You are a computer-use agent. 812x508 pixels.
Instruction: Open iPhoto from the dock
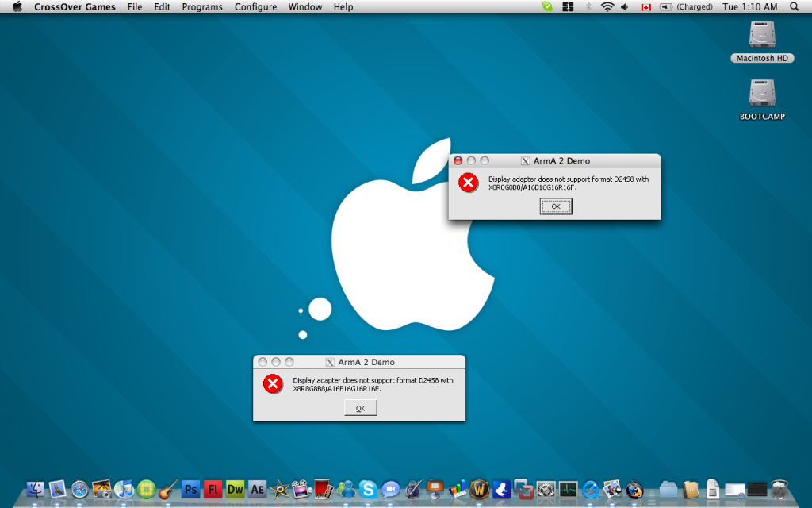click(102, 489)
